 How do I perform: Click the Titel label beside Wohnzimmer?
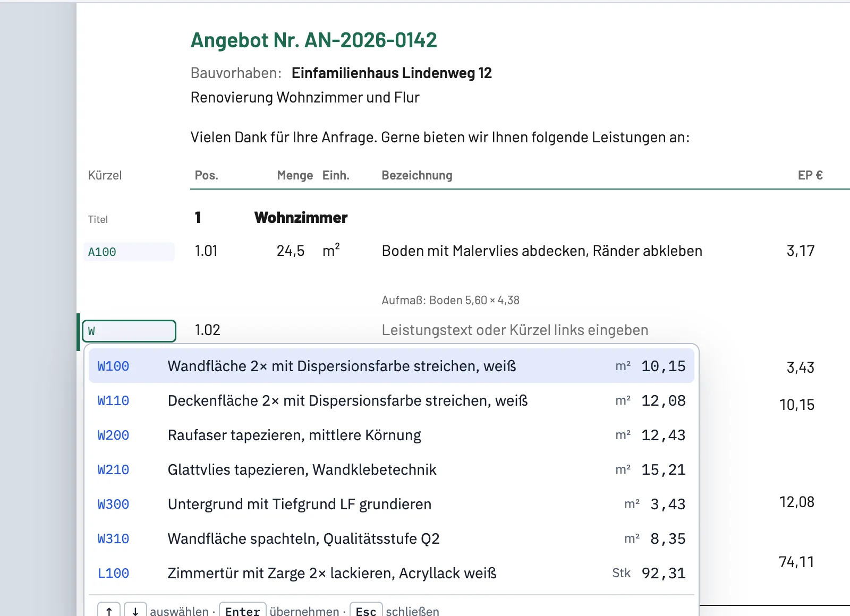(x=98, y=219)
